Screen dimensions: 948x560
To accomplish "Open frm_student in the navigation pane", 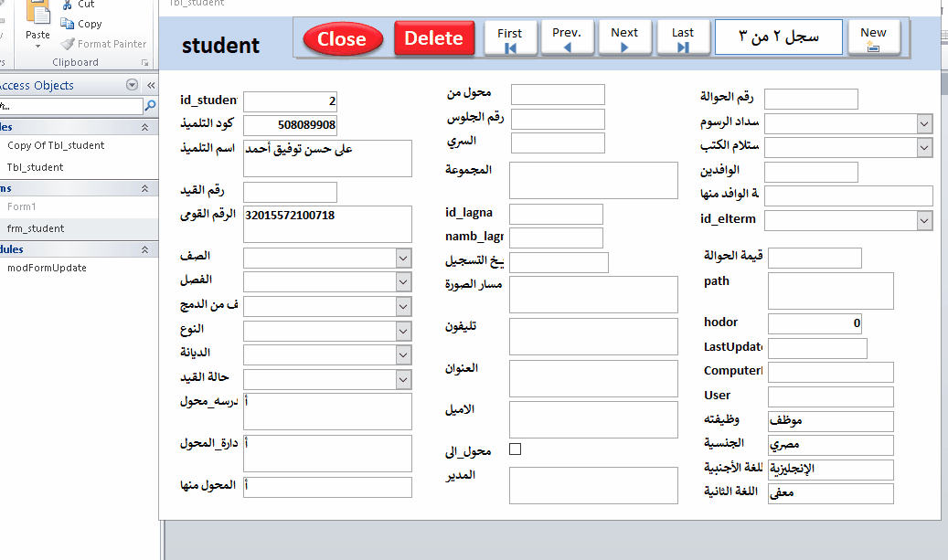I will (x=36, y=228).
